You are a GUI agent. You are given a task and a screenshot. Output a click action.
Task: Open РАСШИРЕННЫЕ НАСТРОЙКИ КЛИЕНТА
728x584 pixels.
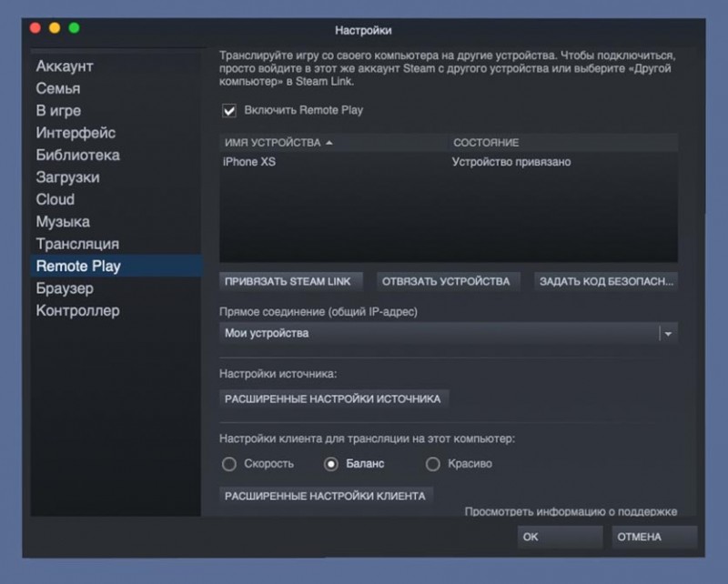[x=326, y=496]
